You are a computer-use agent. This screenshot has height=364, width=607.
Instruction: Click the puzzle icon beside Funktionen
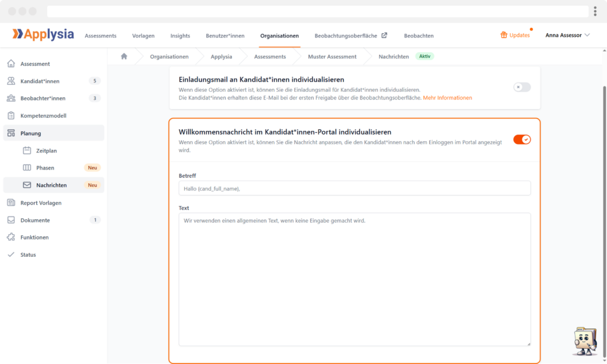(x=11, y=237)
